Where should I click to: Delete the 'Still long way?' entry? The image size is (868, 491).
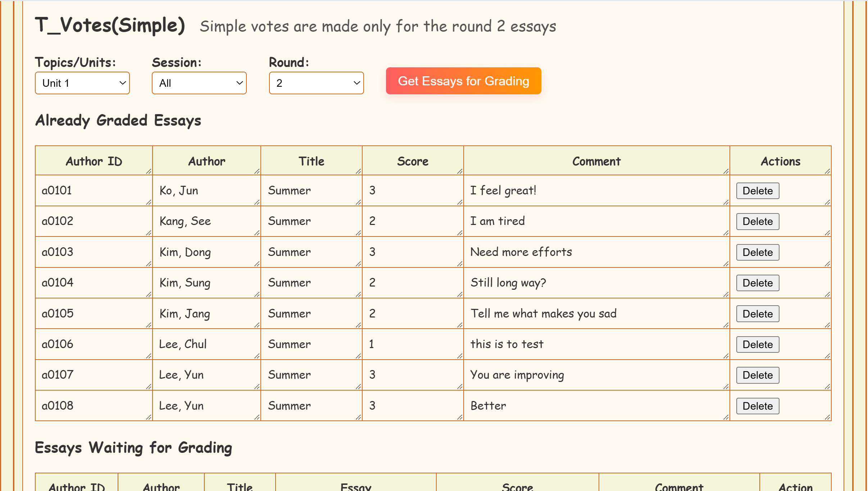click(x=757, y=283)
